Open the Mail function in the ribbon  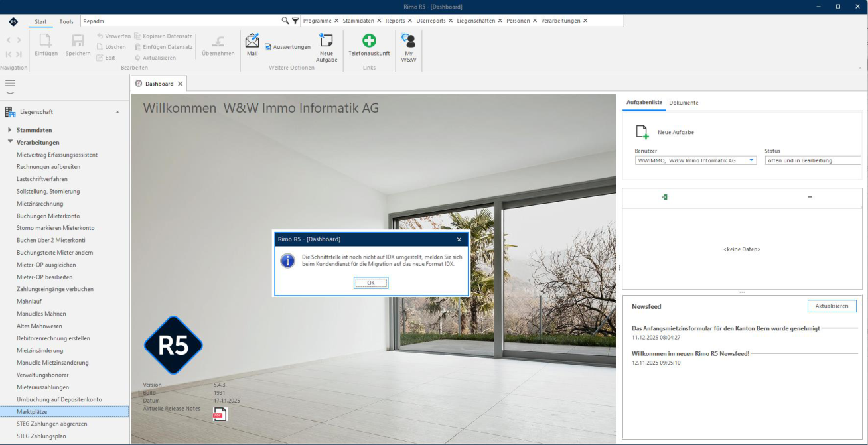(252, 44)
